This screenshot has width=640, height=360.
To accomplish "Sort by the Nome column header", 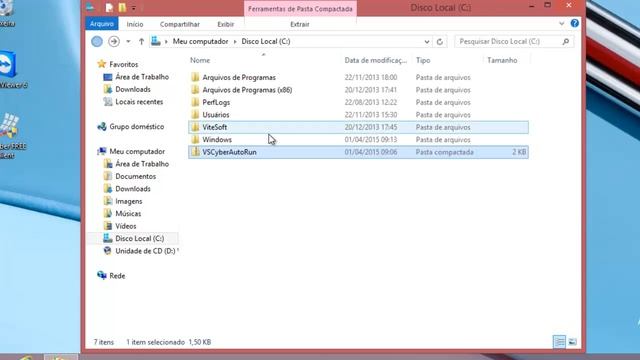I will click(200, 60).
